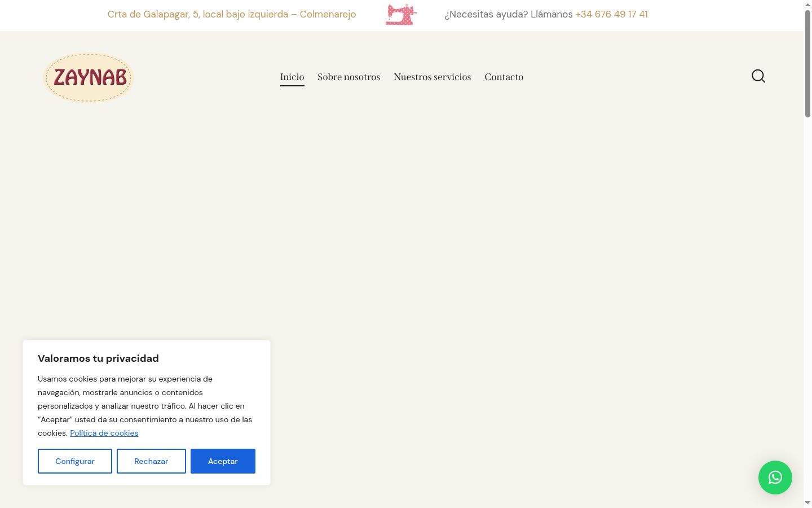Go to Inicio page
The image size is (812, 508).
coord(292,77)
